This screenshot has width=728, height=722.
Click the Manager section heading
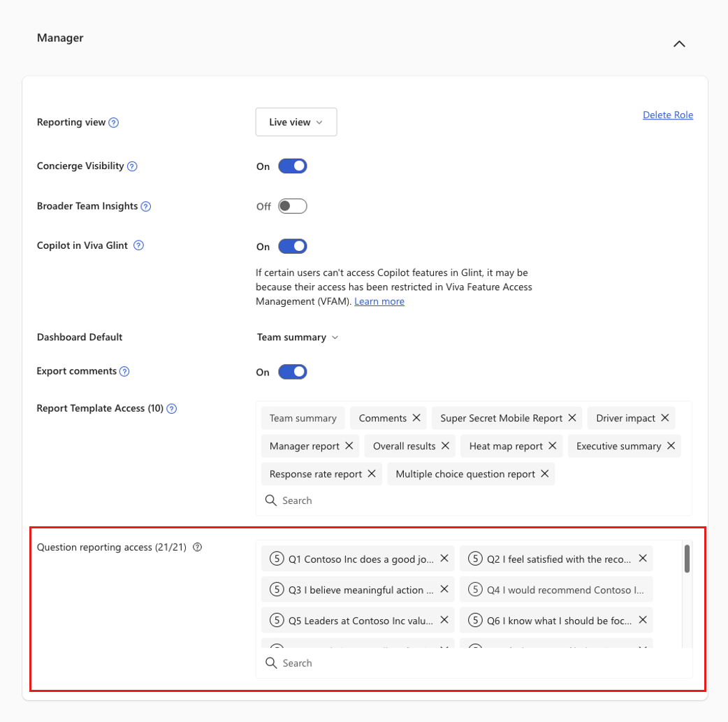[x=60, y=38]
